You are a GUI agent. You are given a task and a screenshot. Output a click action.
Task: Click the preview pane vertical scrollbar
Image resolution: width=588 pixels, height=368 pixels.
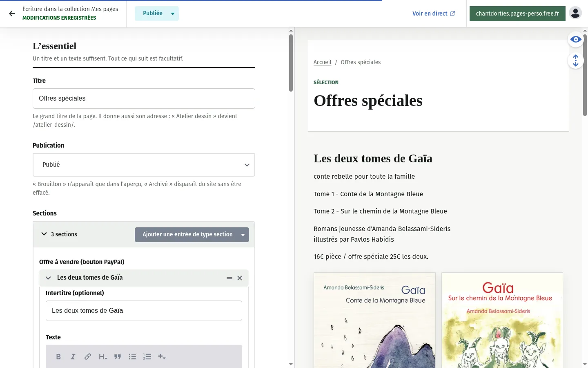pyautogui.click(x=585, y=75)
